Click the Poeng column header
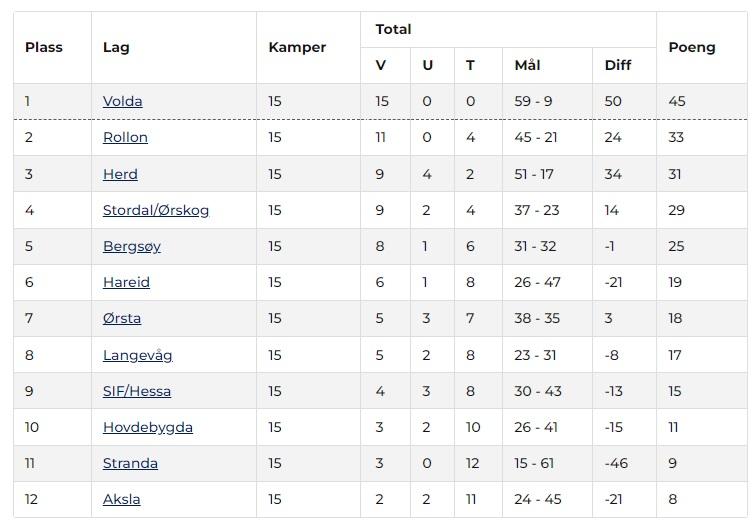Viewport: 756px width, 525px height. (x=692, y=47)
